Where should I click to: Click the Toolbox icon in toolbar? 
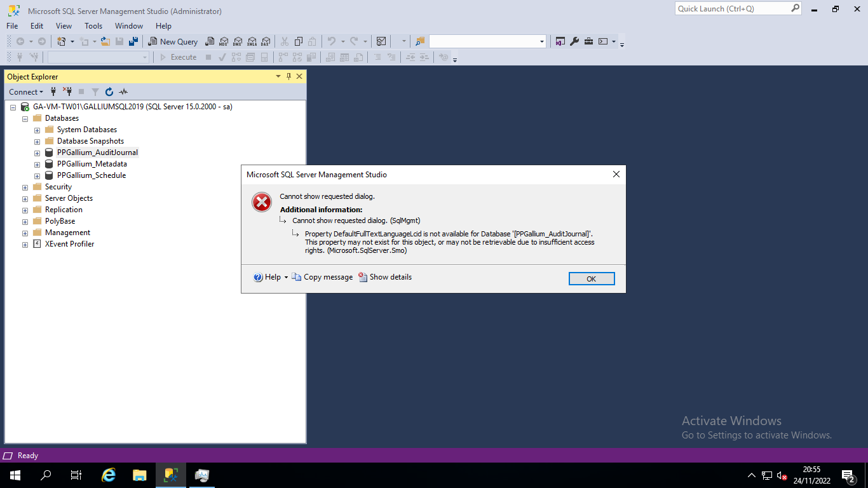pyautogui.click(x=589, y=41)
